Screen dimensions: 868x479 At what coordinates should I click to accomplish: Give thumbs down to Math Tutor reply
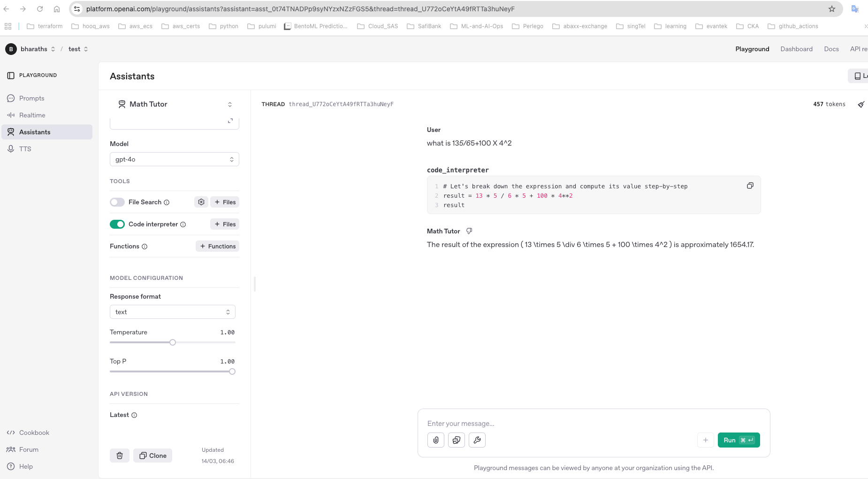(x=469, y=231)
